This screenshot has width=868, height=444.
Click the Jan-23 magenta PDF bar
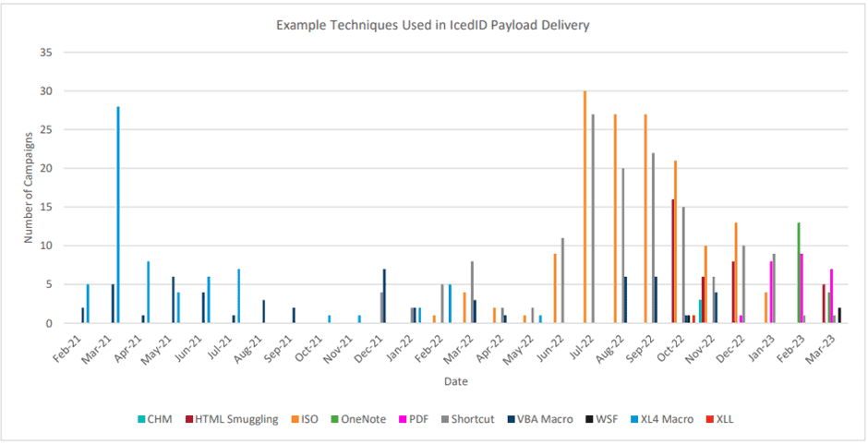click(x=770, y=293)
